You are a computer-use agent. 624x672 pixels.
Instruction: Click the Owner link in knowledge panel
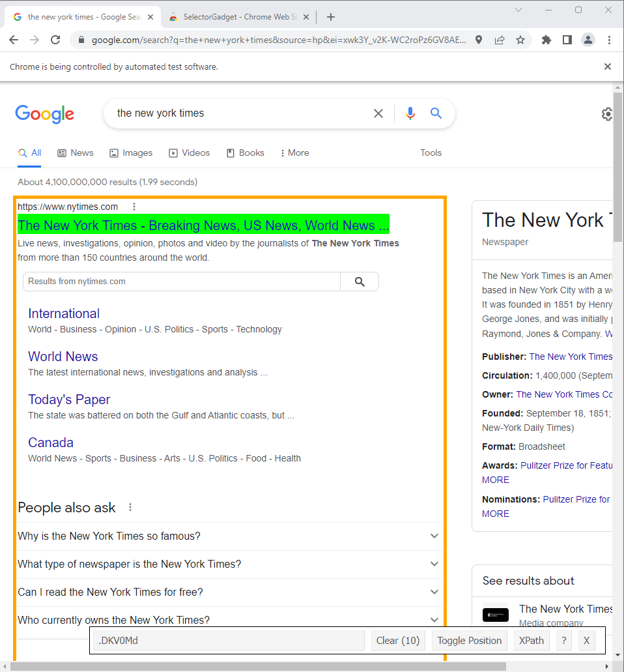[x=564, y=394]
